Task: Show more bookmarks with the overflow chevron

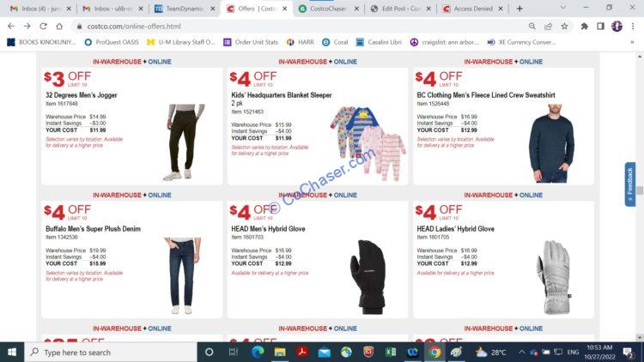Action: tap(632, 42)
